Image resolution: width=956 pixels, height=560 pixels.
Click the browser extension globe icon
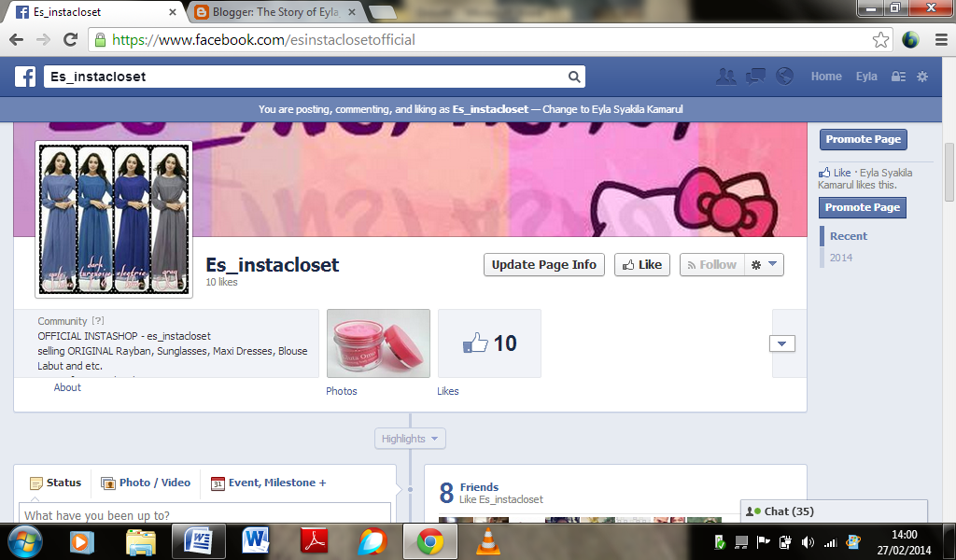click(910, 40)
